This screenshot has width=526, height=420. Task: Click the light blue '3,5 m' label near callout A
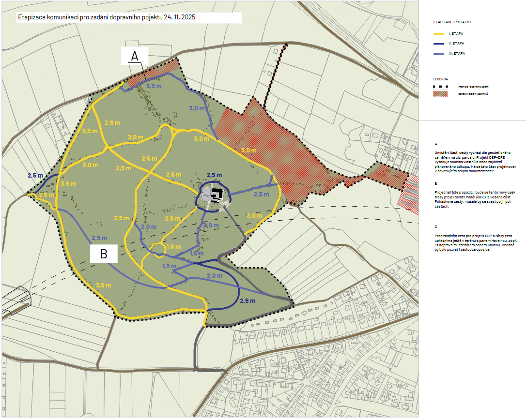coord(154,86)
